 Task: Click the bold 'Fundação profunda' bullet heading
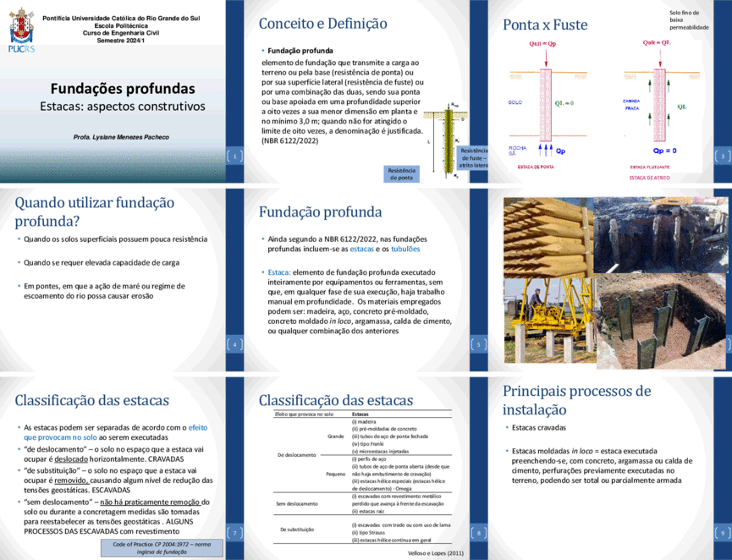click(x=300, y=51)
